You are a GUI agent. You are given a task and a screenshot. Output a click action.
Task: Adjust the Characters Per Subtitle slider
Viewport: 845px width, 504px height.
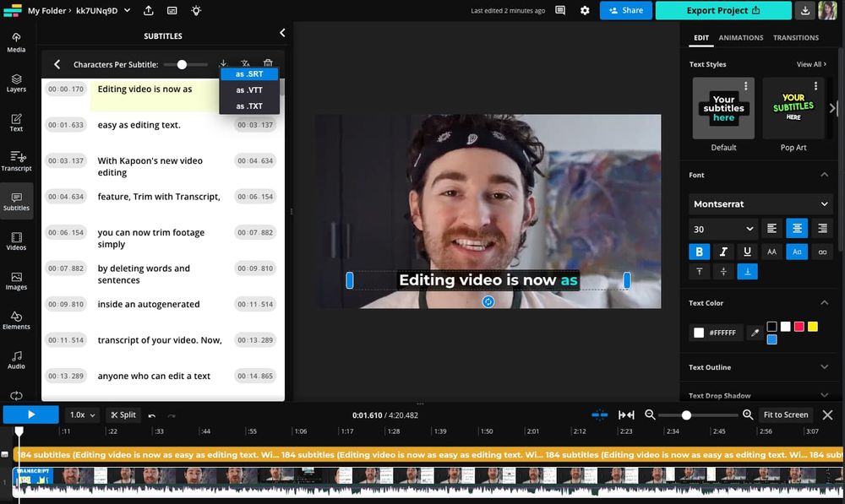(x=182, y=62)
